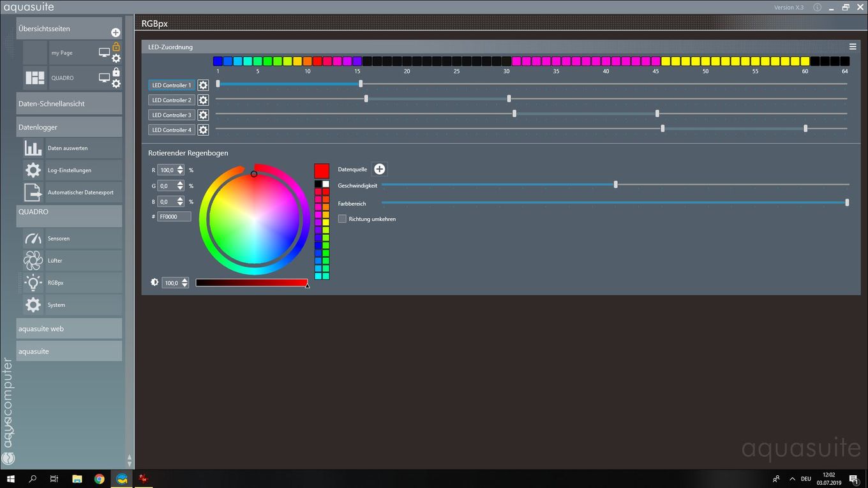Select LED Controller 3 button

[172, 115]
